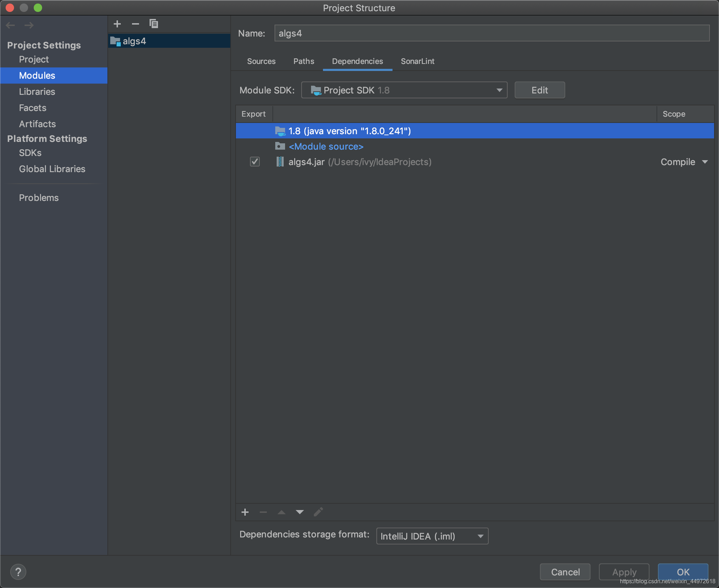This screenshot has height=588, width=719.
Task: Add a new module with the plus icon above algs4
Action: click(x=117, y=24)
